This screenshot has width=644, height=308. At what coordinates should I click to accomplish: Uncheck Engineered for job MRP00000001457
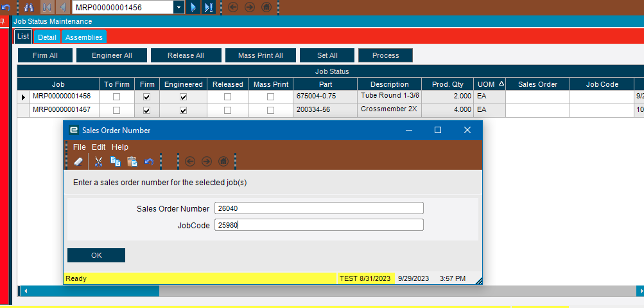pyautogui.click(x=184, y=110)
